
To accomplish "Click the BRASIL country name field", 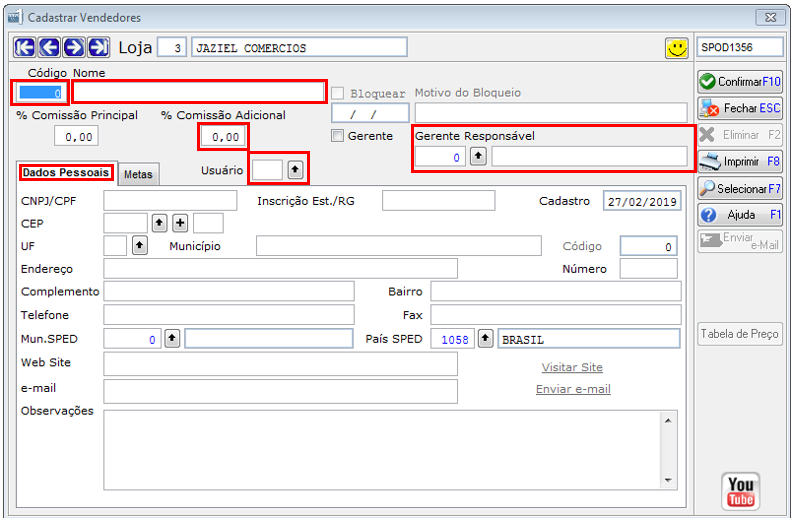I will 589,338.
